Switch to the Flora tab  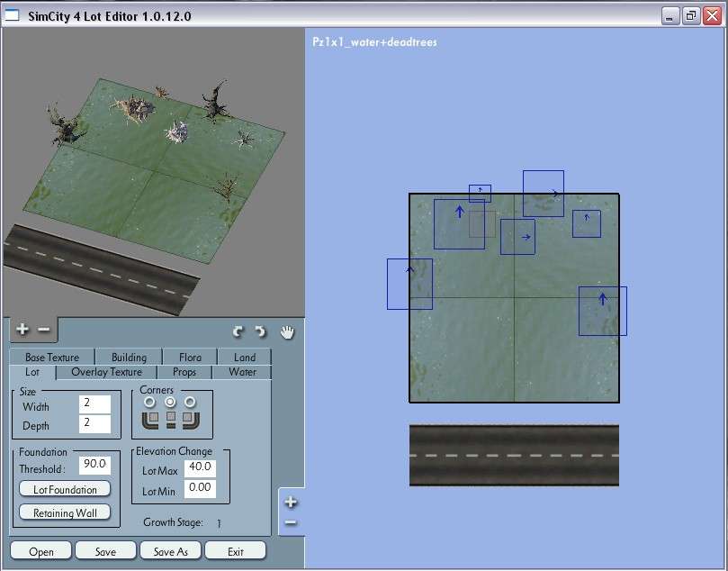(191, 357)
